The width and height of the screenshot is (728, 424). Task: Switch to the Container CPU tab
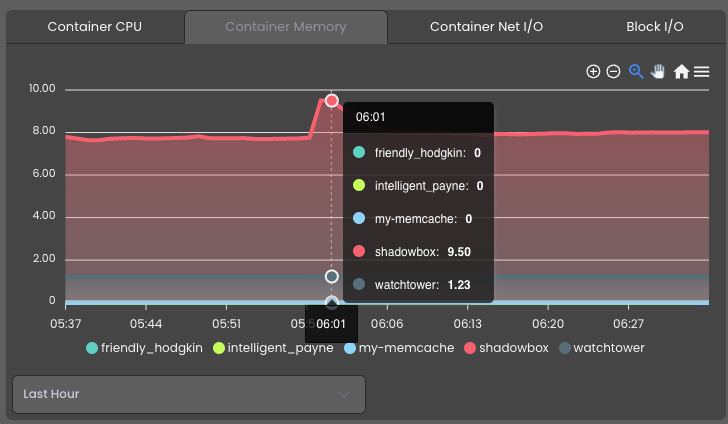pos(95,27)
